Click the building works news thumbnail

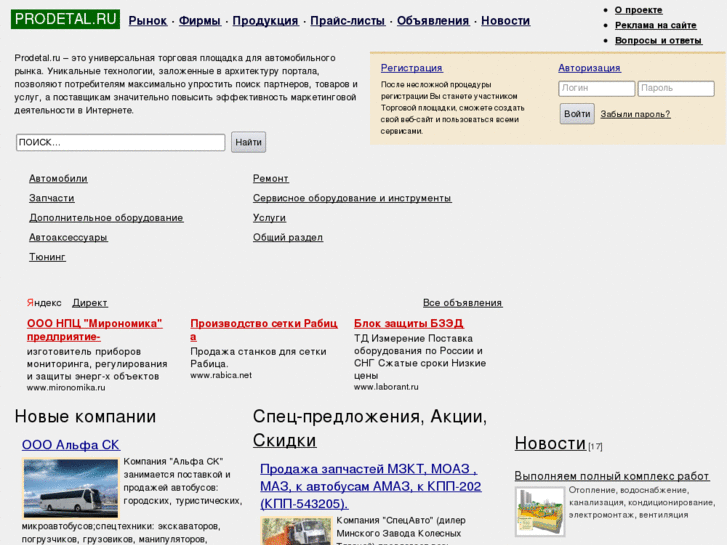click(x=540, y=511)
